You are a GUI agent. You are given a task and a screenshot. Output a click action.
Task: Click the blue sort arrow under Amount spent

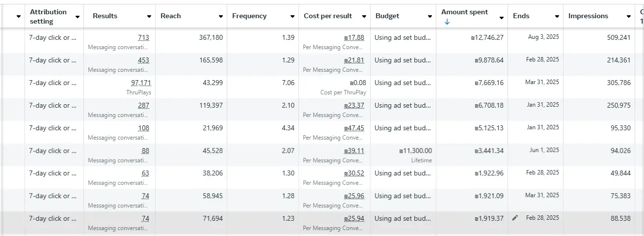coord(447,22)
